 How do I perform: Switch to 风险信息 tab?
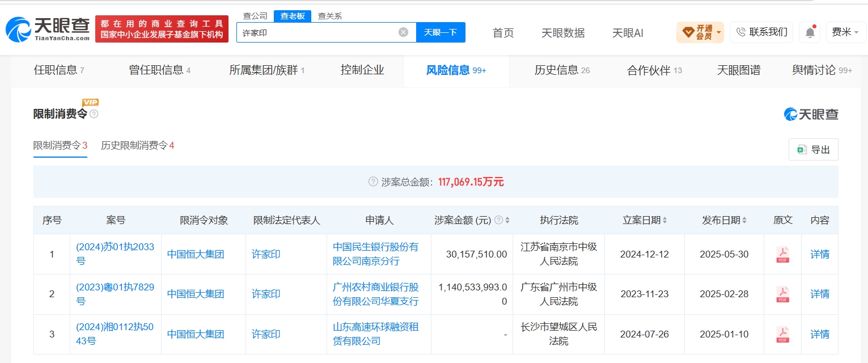pos(456,70)
